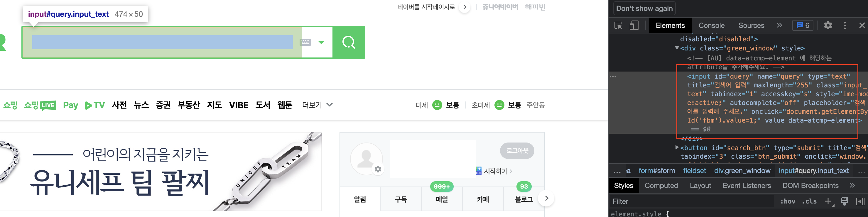The height and width of the screenshot is (217, 868).
Task: Click the 네이버를 시작페이지로 link
Action: pyautogui.click(x=426, y=7)
